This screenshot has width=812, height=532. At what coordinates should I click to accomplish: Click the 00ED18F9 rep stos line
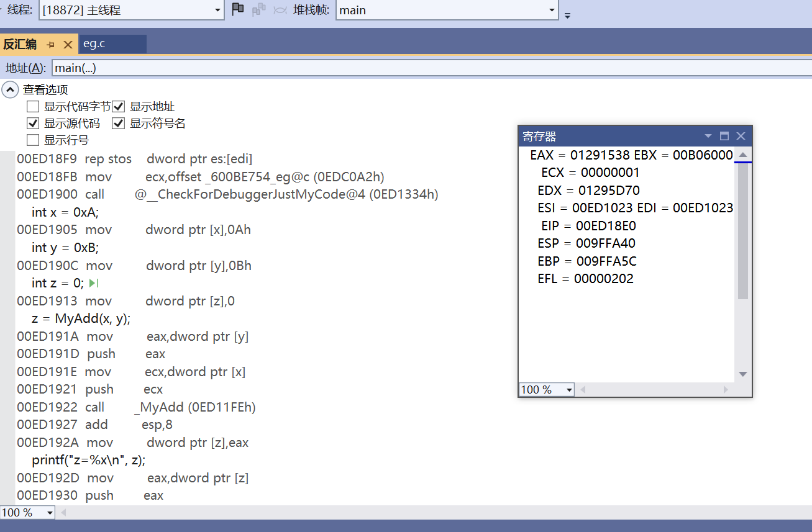(x=135, y=159)
